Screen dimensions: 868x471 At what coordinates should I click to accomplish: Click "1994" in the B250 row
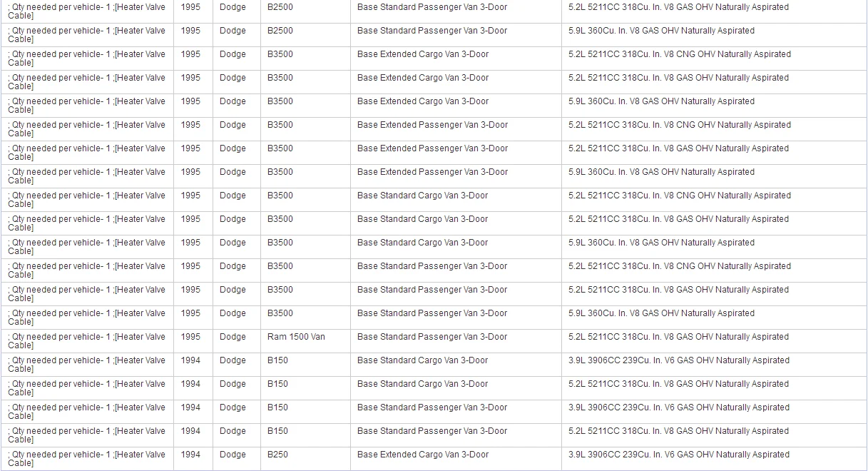pos(190,455)
